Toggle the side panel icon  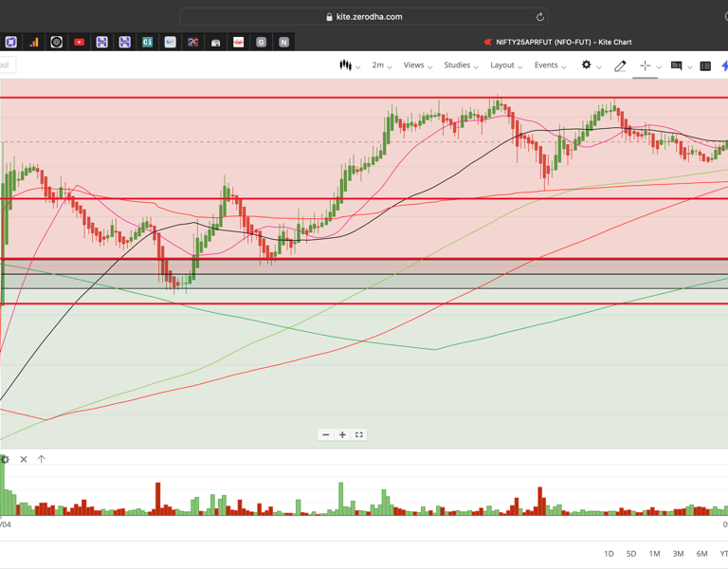[x=705, y=66]
